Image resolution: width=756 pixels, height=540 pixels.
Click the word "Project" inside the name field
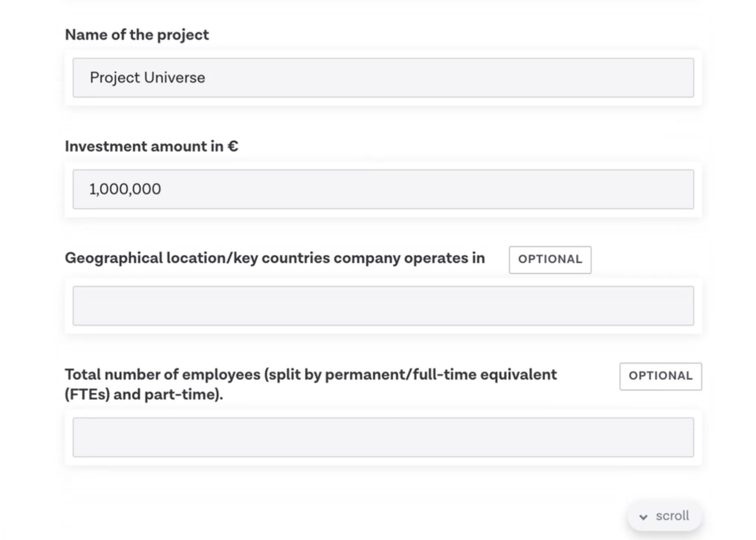(x=115, y=78)
